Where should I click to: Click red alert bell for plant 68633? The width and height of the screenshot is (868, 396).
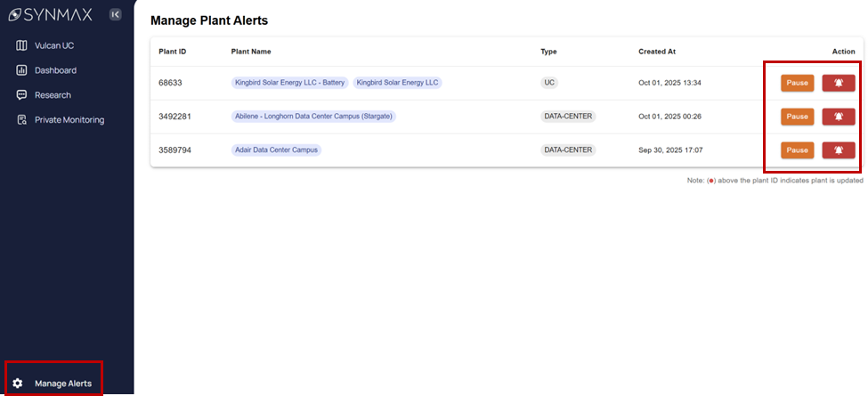pyautogui.click(x=838, y=83)
